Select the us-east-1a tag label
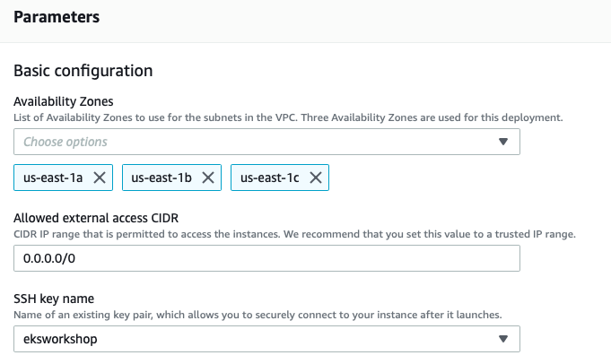Image resolution: width=611 pixels, height=364 pixels. tap(54, 178)
